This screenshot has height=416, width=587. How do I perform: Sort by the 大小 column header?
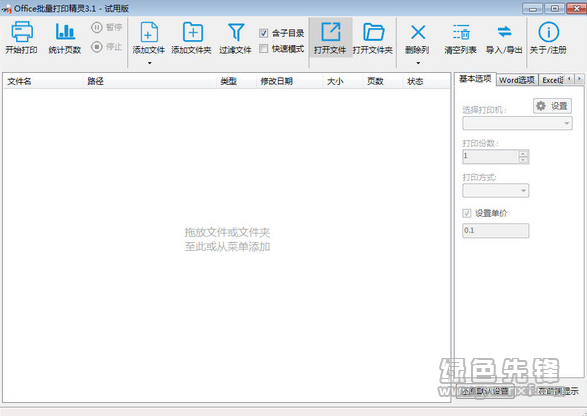tap(342, 81)
